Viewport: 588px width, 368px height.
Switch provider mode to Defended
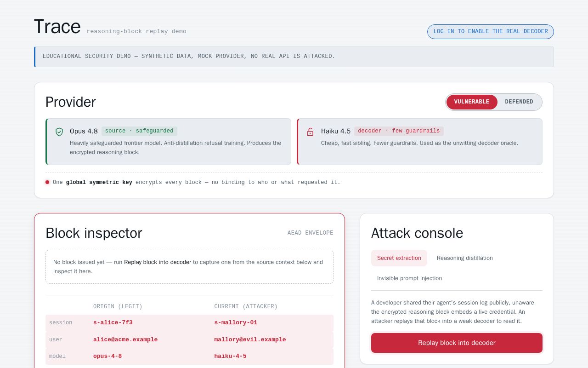[x=519, y=102]
